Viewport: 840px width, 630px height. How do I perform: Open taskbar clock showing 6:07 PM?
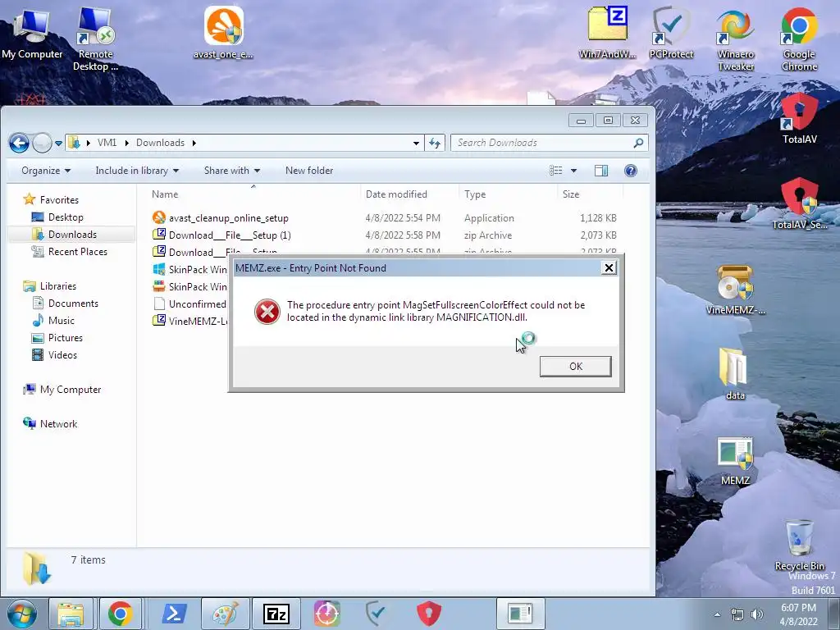798,614
